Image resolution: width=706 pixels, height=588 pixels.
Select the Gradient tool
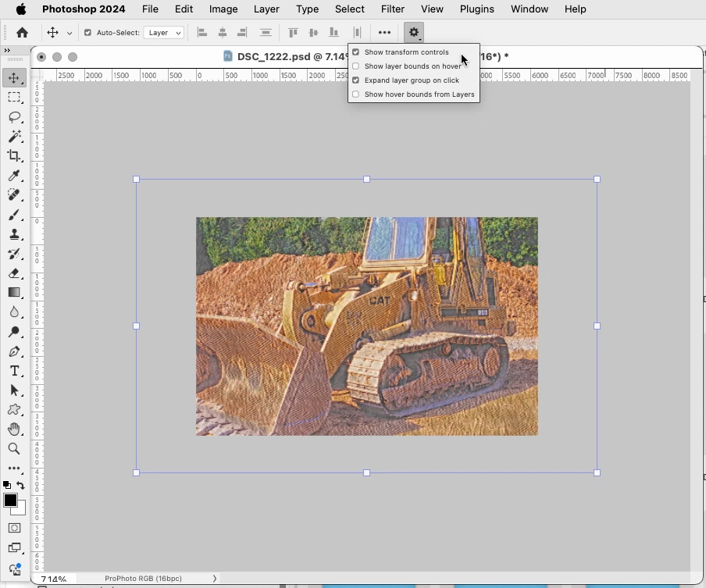[x=14, y=293]
